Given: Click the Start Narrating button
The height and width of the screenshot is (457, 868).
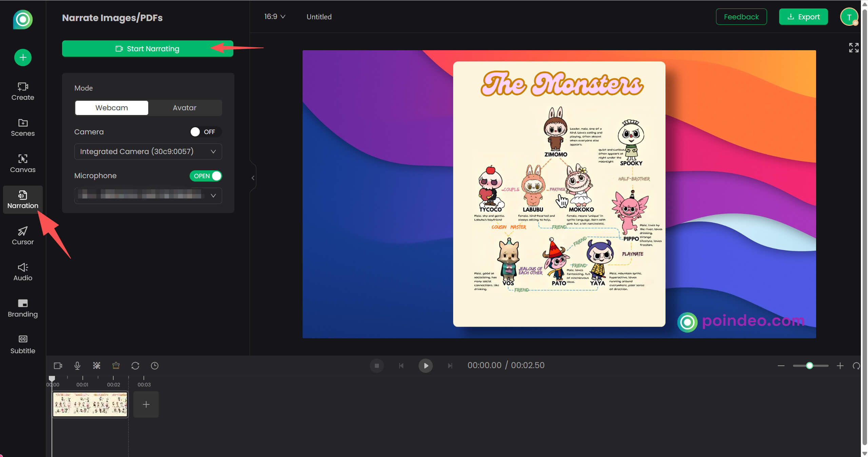Looking at the screenshot, I should (x=148, y=49).
